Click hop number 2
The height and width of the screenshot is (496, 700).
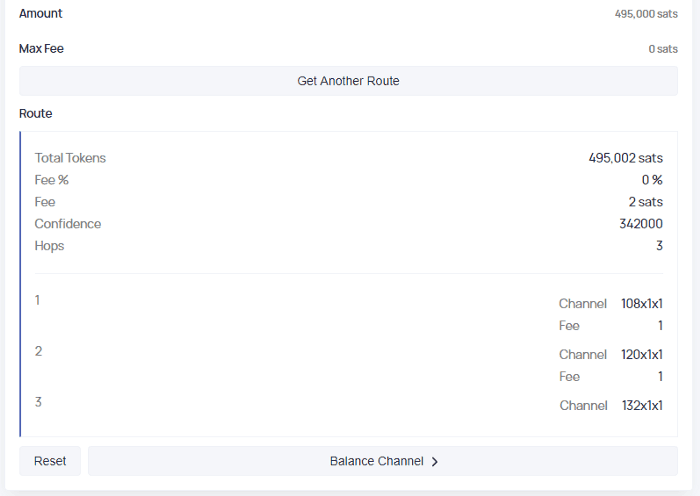pyautogui.click(x=38, y=351)
